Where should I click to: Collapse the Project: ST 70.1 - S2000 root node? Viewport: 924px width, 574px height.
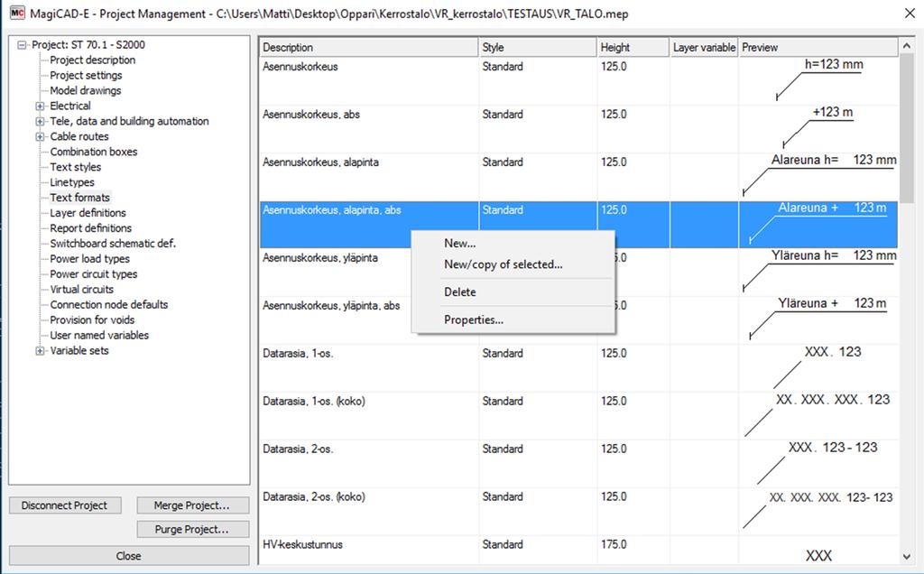pyautogui.click(x=23, y=45)
